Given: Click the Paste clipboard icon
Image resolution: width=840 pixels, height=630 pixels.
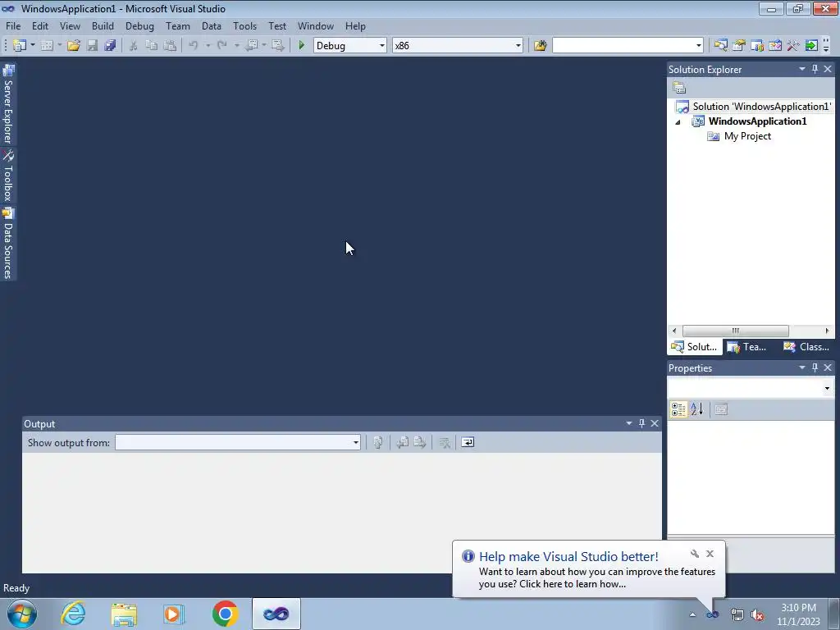Looking at the screenshot, I should click(170, 46).
